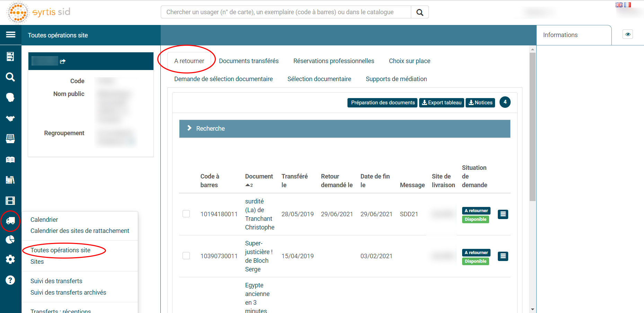Image resolution: width=644 pixels, height=313 pixels.
Task: Switch to Réservations professionnelles tab
Action: pyautogui.click(x=334, y=61)
